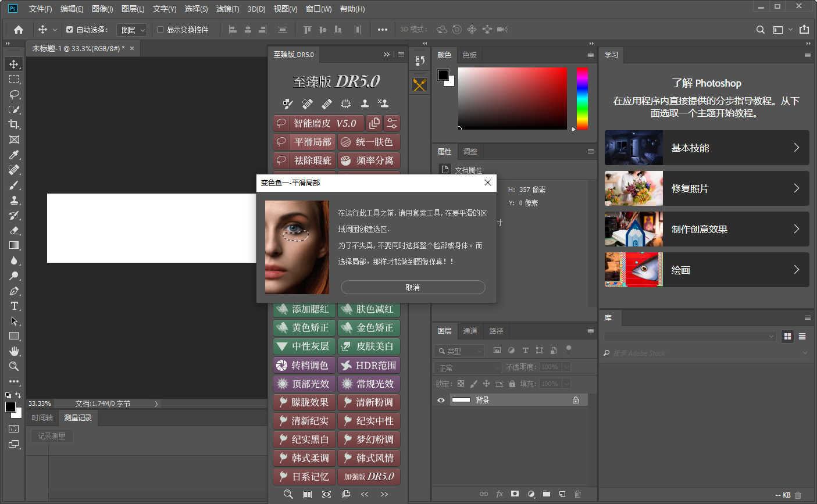Toggle lock all icon in Layers panel

[512, 384]
